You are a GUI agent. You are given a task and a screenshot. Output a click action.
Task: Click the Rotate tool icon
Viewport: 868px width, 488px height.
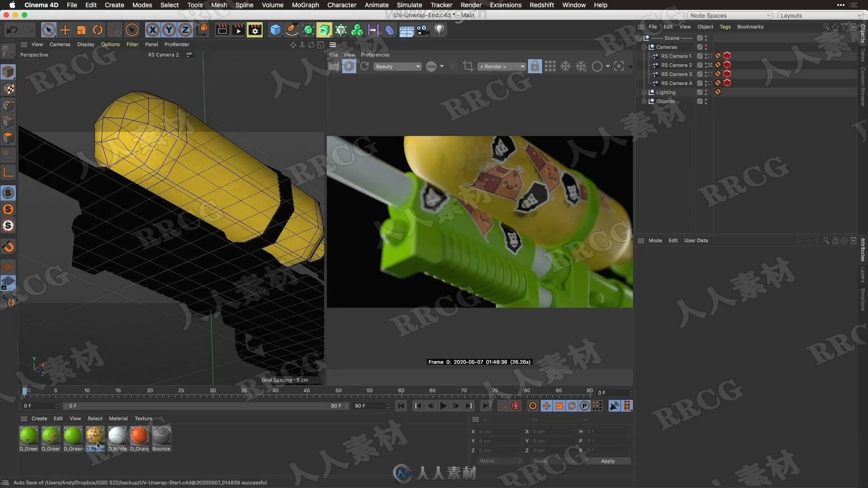pos(98,29)
